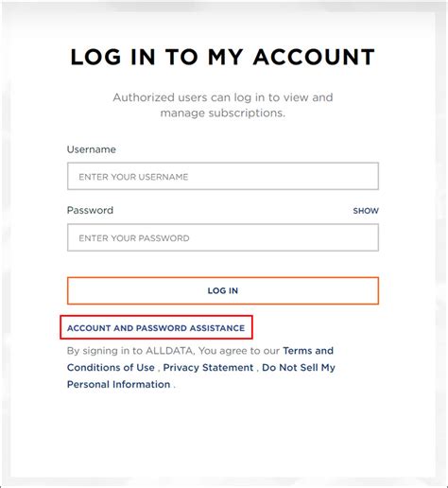448x488 pixels.
Task: Click the 'Personal Information' link text
Action: [118, 384]
